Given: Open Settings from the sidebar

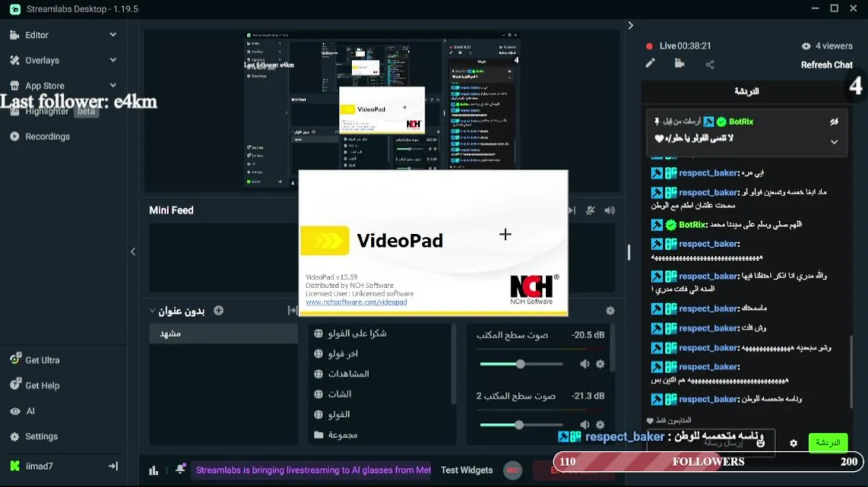Looking at the screenshot, I should tap(41, 437).
